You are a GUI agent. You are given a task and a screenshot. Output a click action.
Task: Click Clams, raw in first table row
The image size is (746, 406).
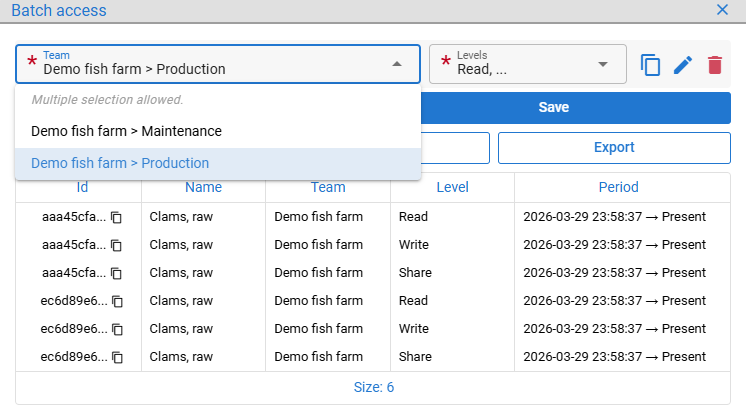(181, 217)
